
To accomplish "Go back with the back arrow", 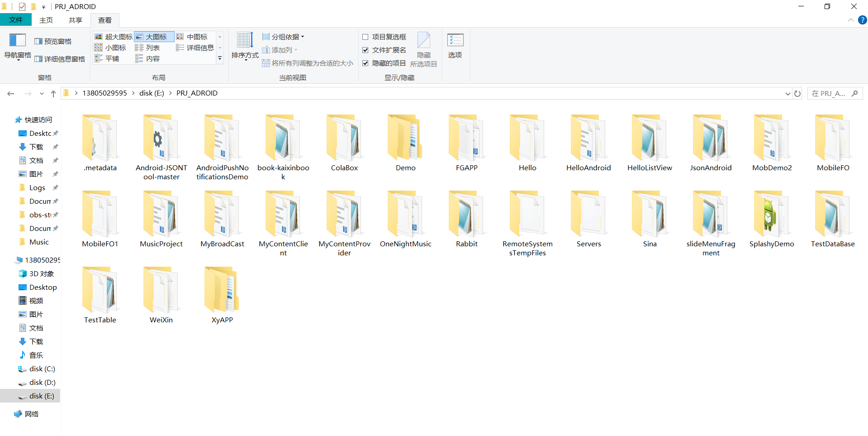I will (11, 93).
